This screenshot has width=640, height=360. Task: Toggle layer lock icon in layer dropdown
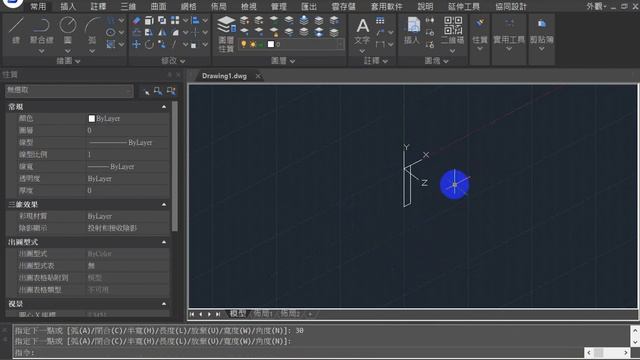coord(261,44)
